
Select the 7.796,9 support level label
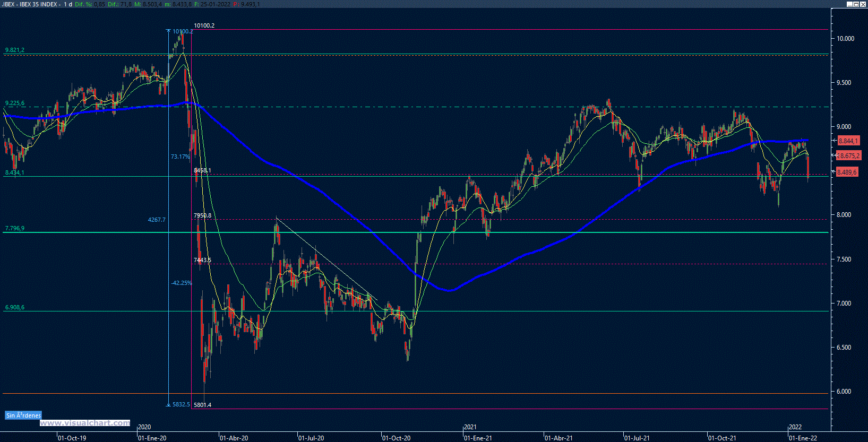[15, 229]
